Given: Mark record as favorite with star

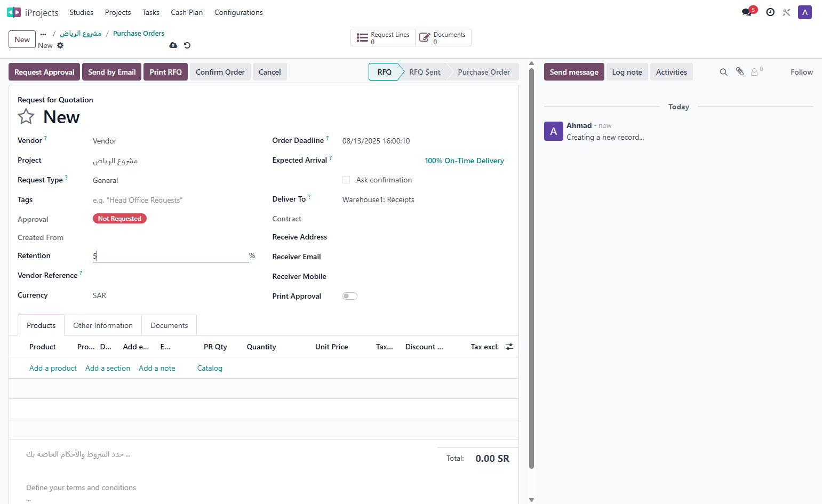Looking at the screenshot, I should (26, 117).
